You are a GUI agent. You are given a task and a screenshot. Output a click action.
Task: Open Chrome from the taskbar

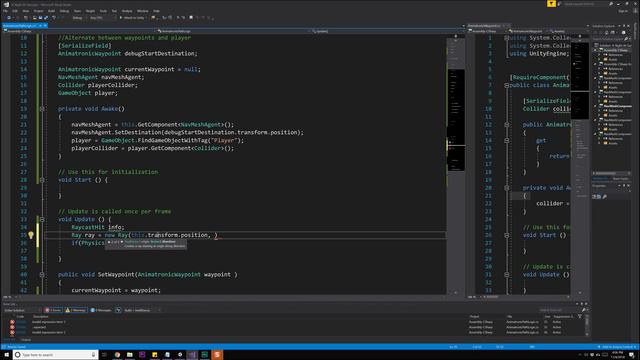click(x=117, y=355)
